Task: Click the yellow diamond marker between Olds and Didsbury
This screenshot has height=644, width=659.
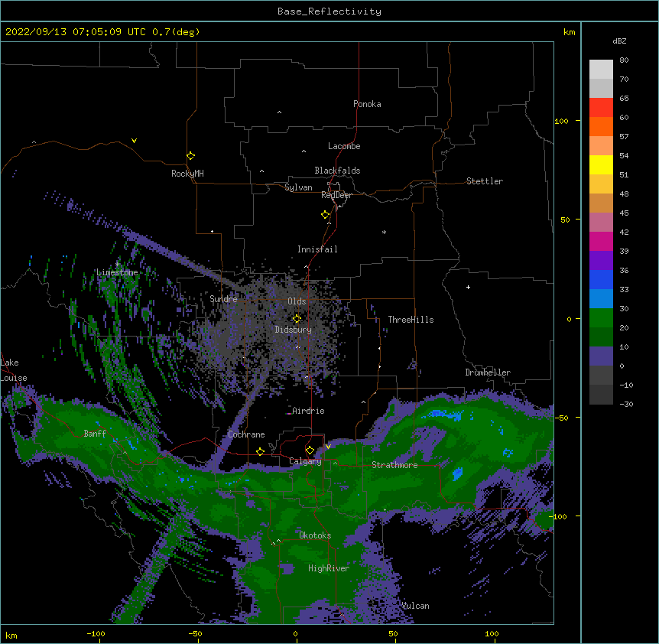Action: click(297, 319)
